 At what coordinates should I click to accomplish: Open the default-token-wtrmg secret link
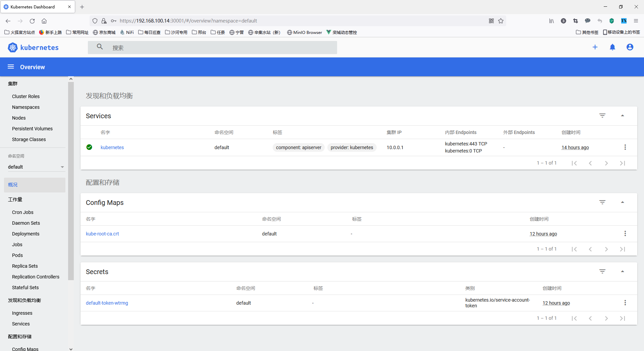pos(107,303)
